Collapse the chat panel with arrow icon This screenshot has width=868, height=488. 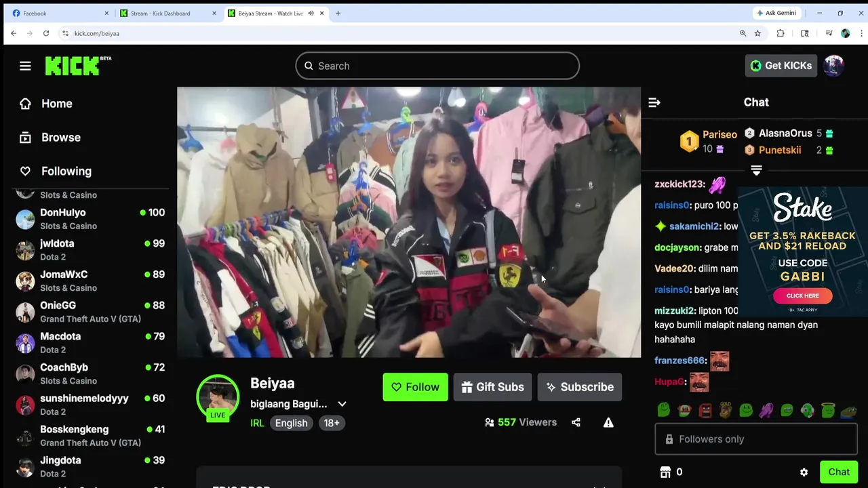tap(654, 102)
